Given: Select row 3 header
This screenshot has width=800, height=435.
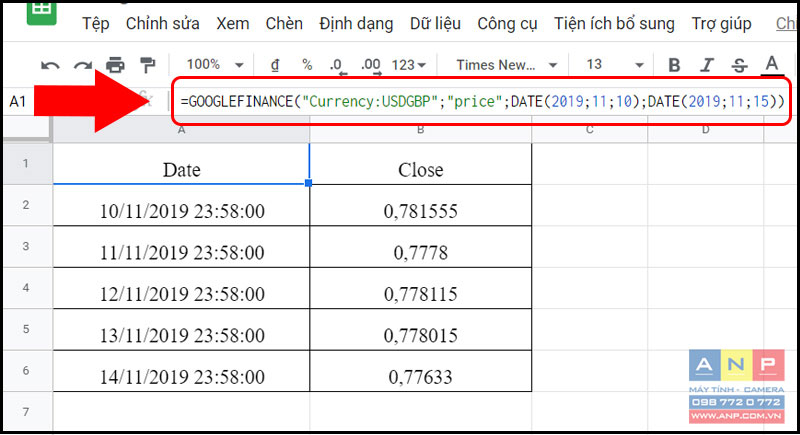Looking at the screenshot, I should tap(26, 246).
